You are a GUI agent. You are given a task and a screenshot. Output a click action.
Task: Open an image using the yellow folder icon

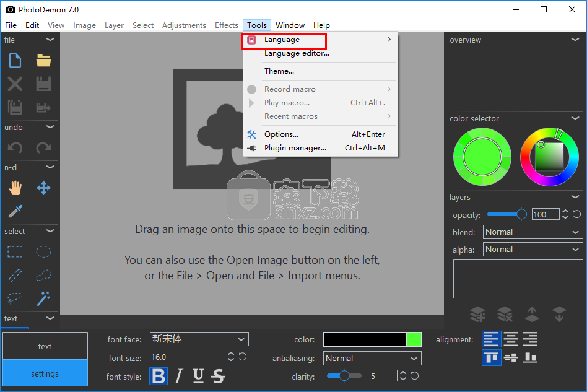(43, 60)
